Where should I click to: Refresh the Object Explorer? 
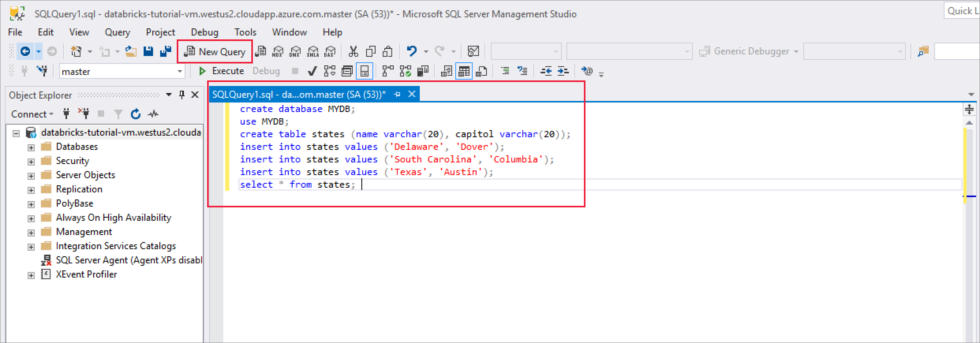[136, 114]
